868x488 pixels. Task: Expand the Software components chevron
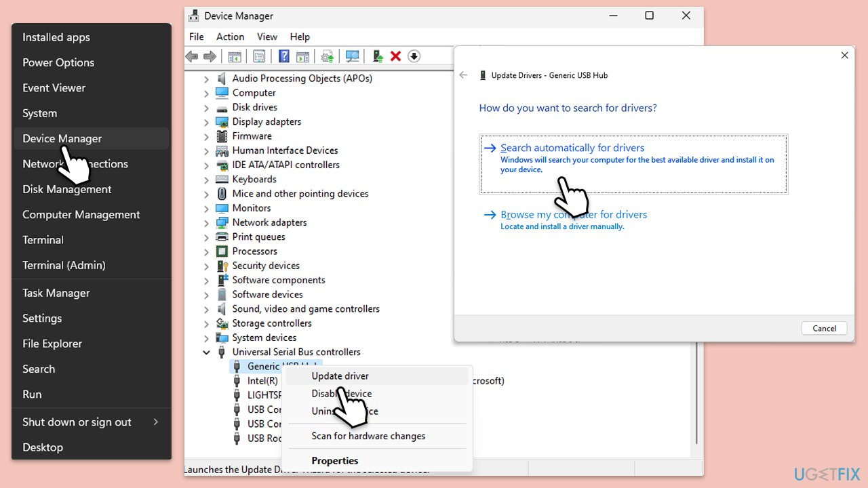pyautogui.click(x=207, y=280)
